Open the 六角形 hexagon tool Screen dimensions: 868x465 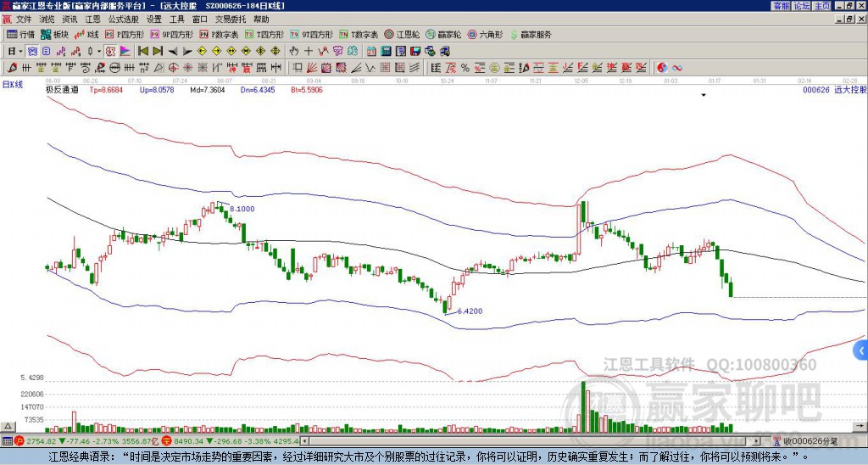click(486, 34)
